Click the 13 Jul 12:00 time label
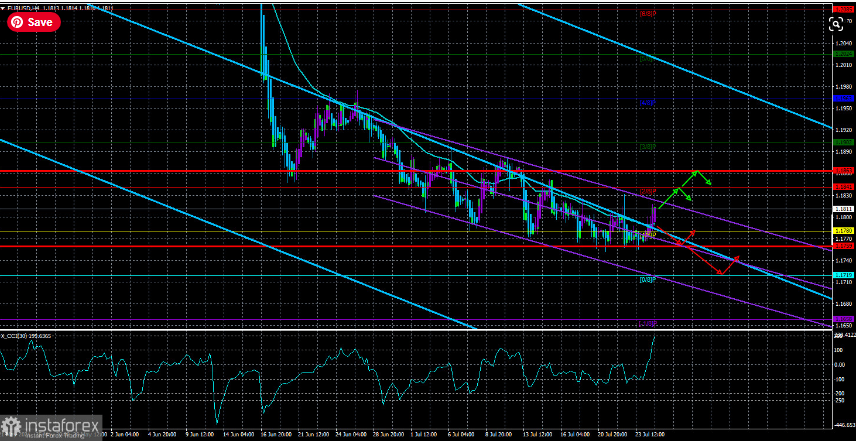Image resolution: width=856 pixels, height=441 pixels. pos(538,434)
